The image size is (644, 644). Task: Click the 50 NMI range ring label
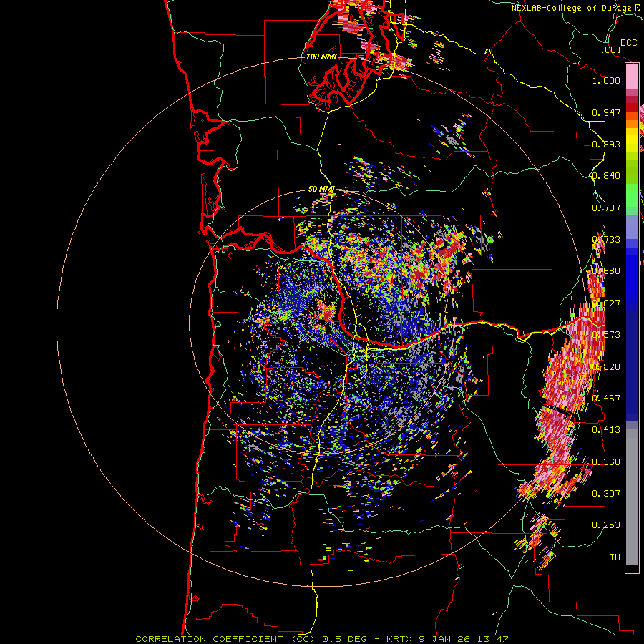click(321, 189)
